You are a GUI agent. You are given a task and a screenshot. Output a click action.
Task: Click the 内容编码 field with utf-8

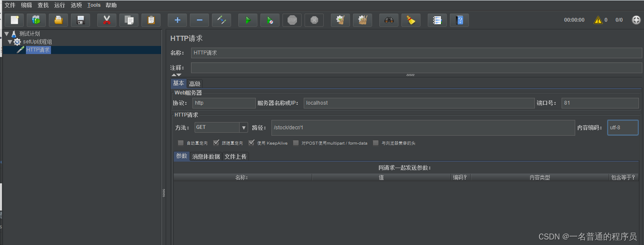click(623, 128)
